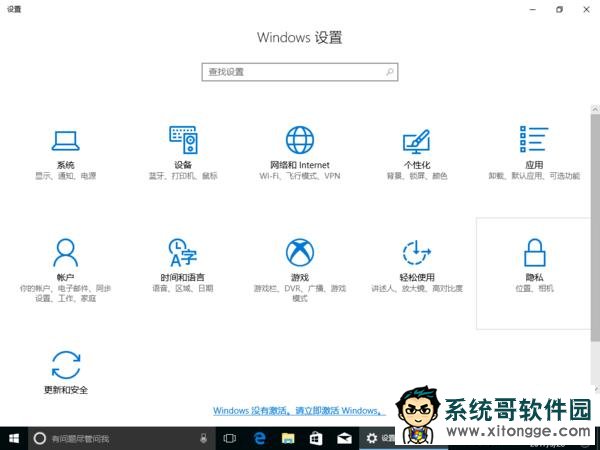Click the 显示、通知、电源 description text
Viewport: 600px width, 450px height.
65,176
